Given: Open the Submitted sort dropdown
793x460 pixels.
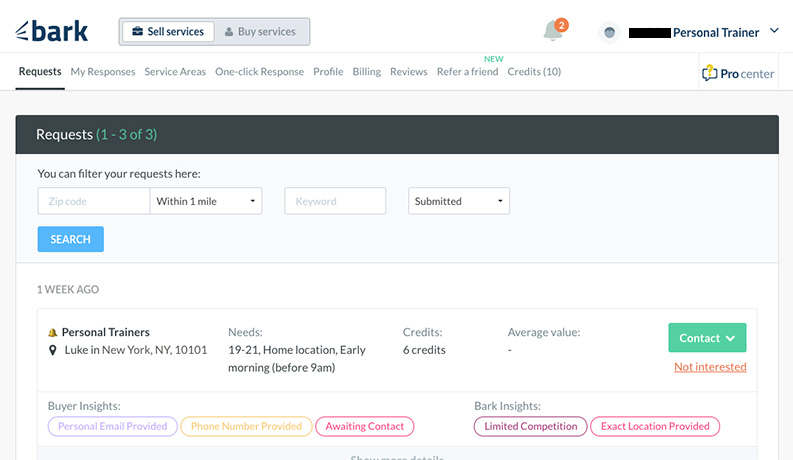Looking at the screenshot, I should [459, 201].
